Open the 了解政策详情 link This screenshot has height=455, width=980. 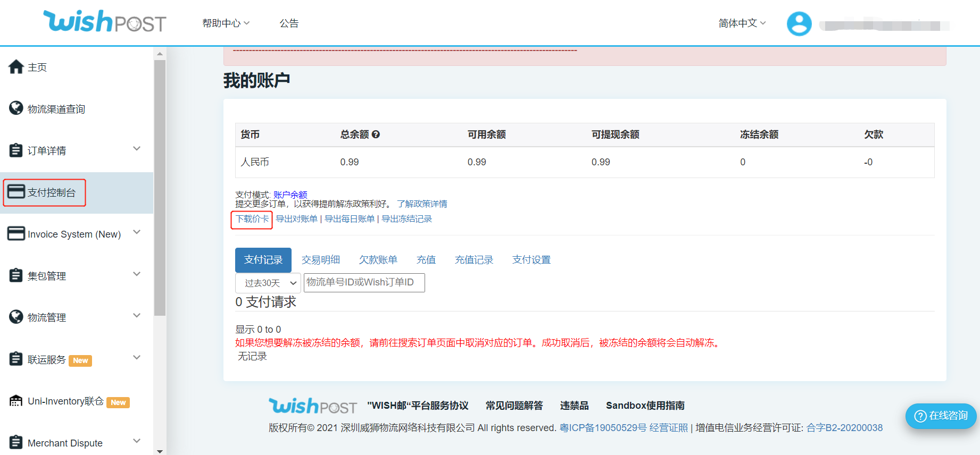pos(422,204)
